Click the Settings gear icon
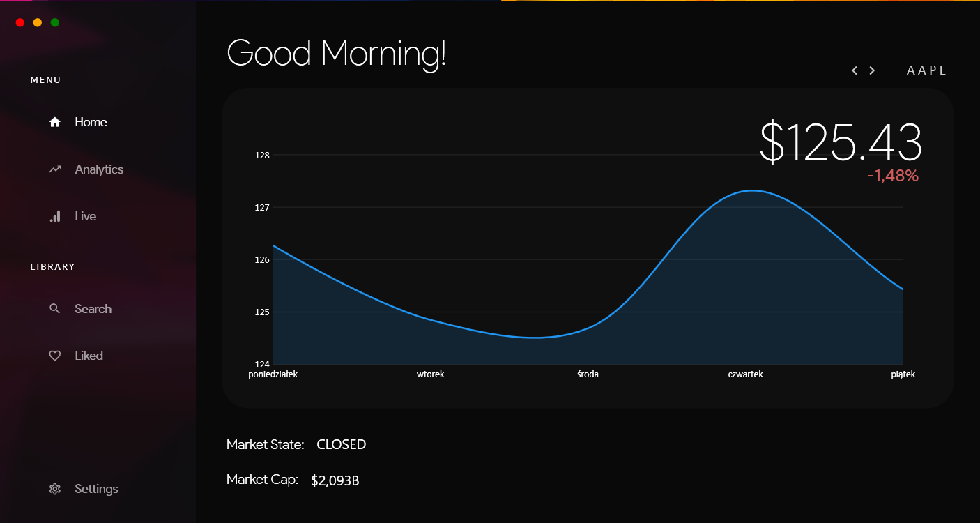The image size is (980, 523). [55, 489]
